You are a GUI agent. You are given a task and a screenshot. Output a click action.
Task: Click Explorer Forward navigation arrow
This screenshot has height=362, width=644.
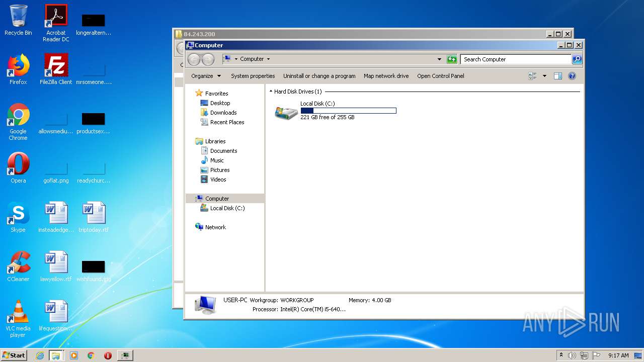click(x=208, y=59)
